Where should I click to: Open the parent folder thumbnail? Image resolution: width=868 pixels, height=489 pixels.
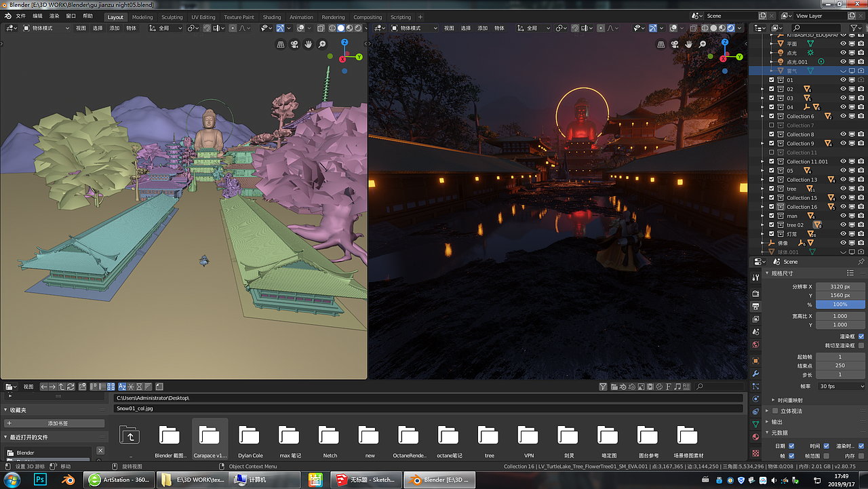[130, 435]
